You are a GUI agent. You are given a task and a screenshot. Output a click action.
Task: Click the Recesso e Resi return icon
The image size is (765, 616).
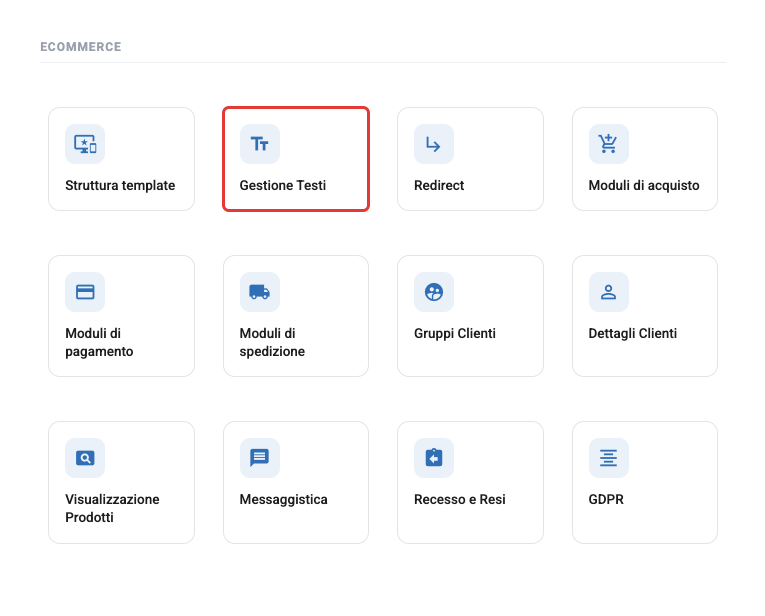pos(434,457)
